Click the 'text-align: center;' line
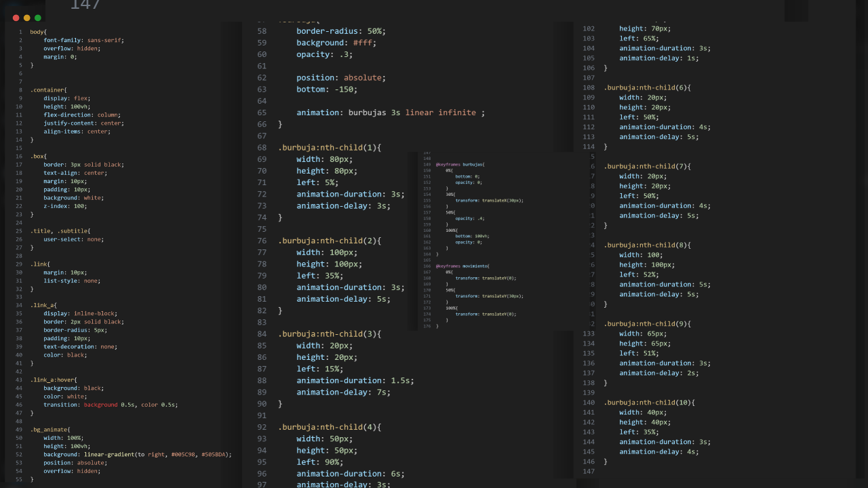 [75, 173]
